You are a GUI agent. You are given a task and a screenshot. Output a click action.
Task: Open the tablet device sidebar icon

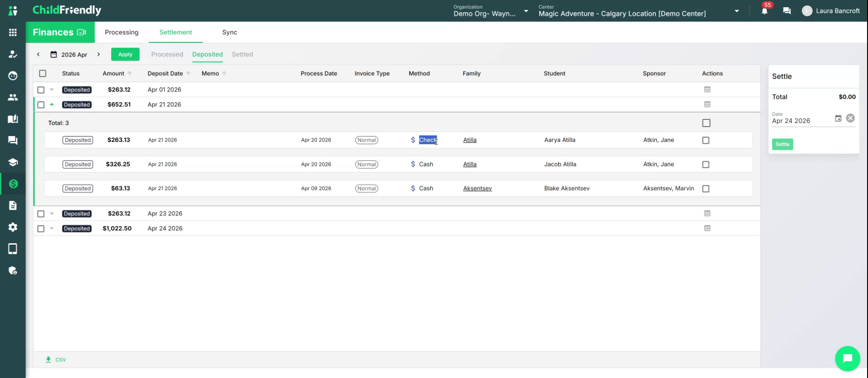(13, 249)
